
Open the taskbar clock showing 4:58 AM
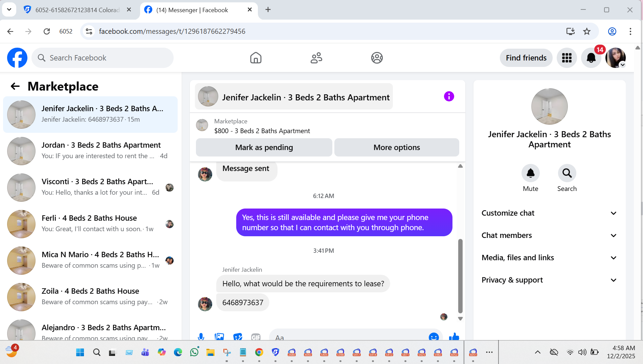[x=621, y=352]
